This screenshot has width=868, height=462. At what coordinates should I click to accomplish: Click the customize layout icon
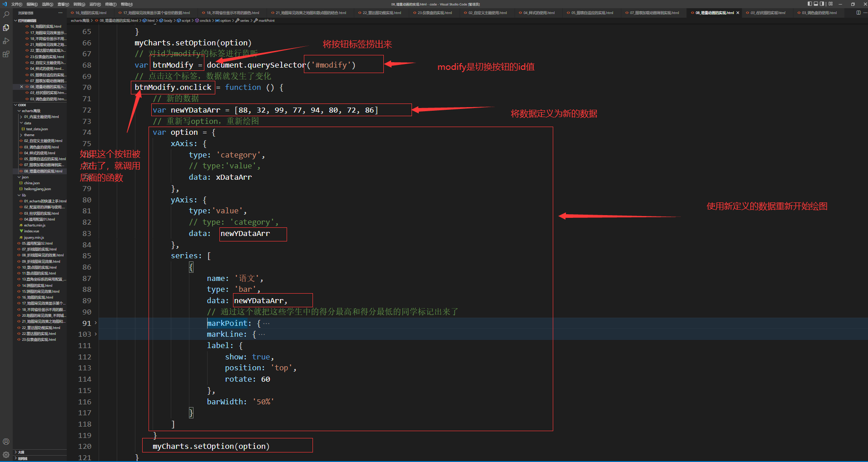[x=830, y=4]
